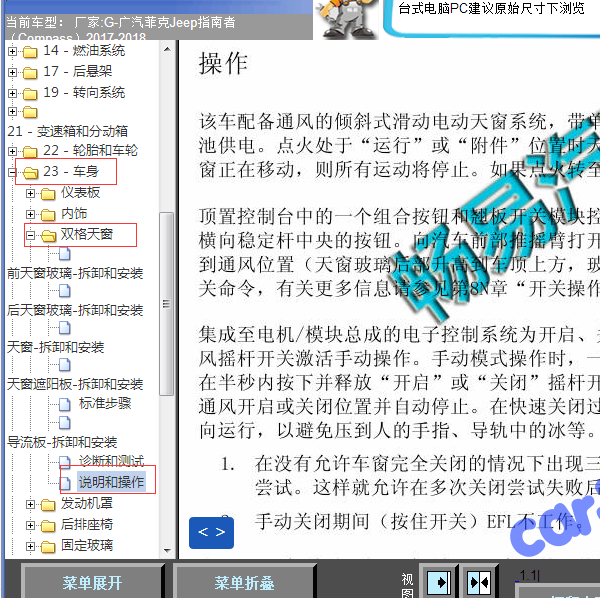Open 天窗-拆卸和安装 page
Screen dimensions: 600x598
point(55,347)
